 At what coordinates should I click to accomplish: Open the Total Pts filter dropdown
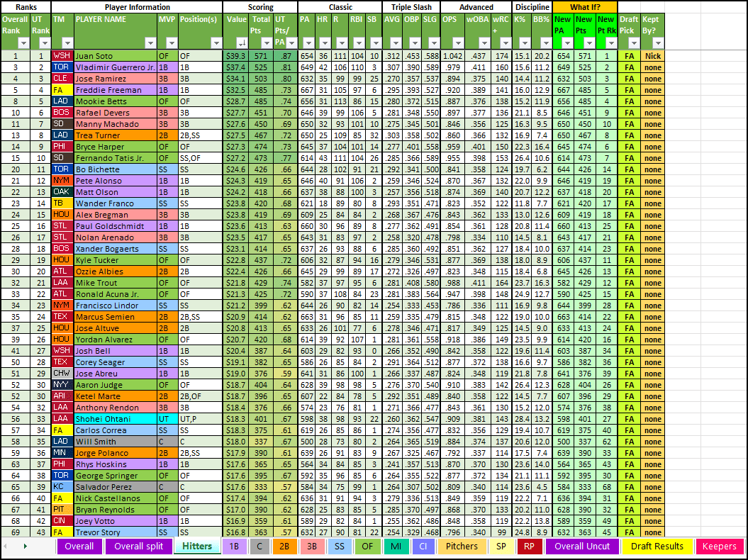[267, 43]
